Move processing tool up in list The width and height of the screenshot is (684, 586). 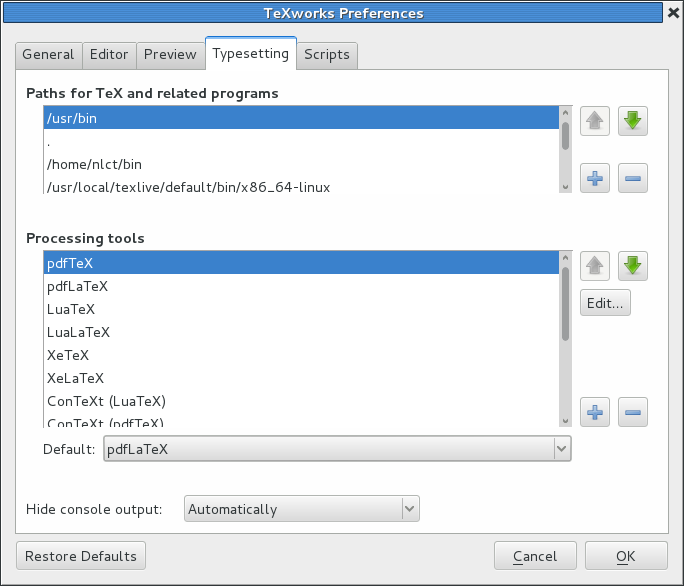pos(595,266)
